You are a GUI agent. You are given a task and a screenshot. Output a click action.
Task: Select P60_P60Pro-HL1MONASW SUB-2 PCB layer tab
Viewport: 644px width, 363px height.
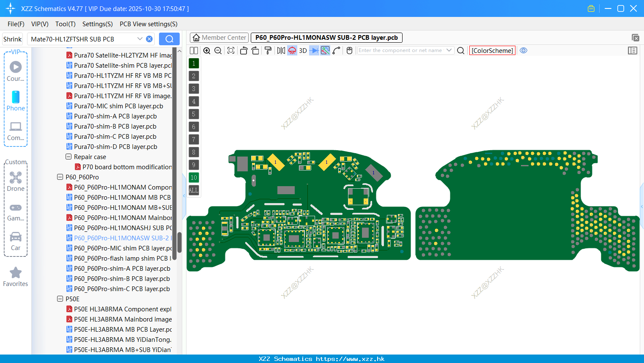pos(326,38)
